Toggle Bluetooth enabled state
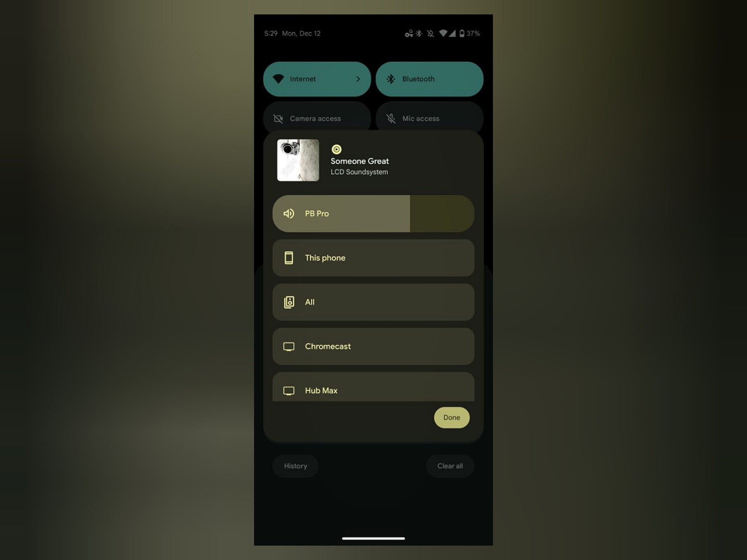The height and width of the screenshot is (560, 747). pyautogui.click(x=429, y=79)
